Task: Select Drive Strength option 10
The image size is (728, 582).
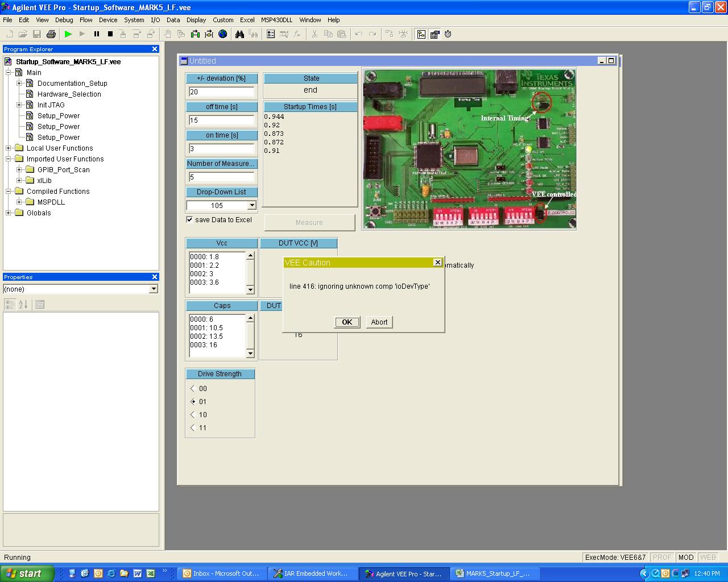Action: pyautogui.click(x=193, y=414)
